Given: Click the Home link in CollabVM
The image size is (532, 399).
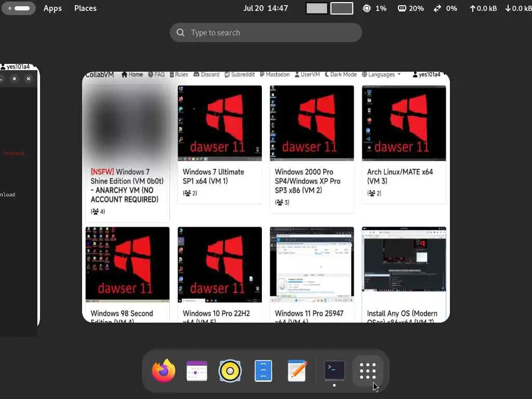Looking at the screenshot, I should (x=132, y=74).
